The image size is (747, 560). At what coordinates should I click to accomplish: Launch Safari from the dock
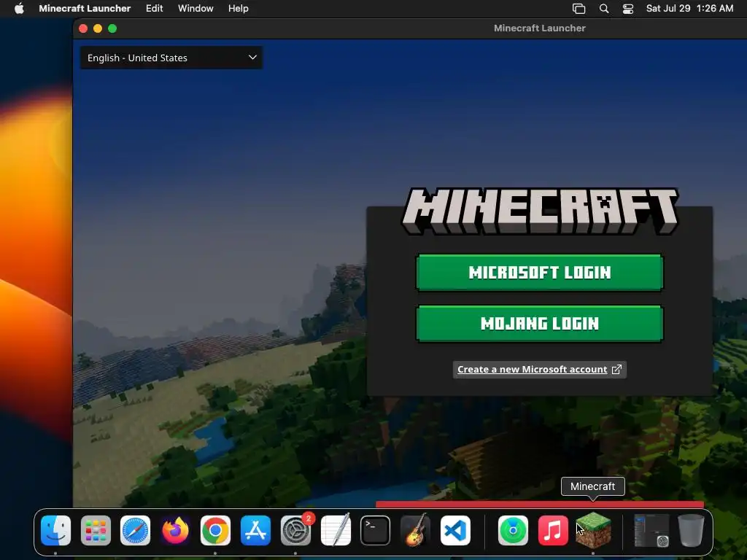click(x=135, y=531)
